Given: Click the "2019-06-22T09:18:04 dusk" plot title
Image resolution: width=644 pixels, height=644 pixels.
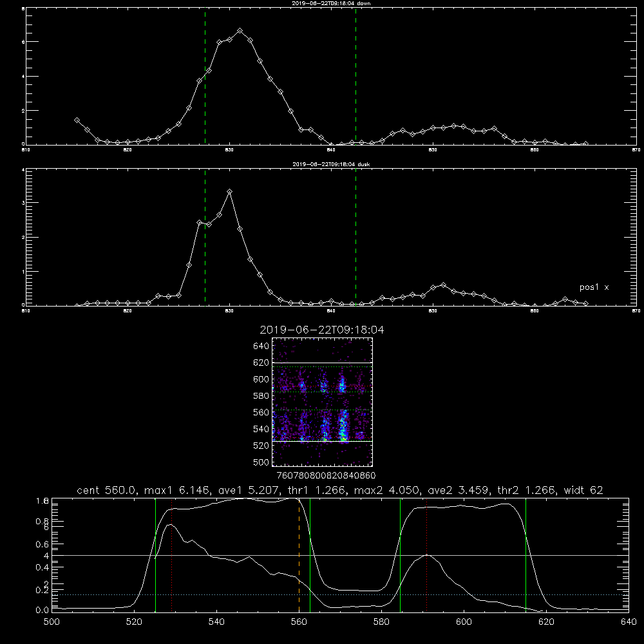Looking at the screenshot, I should pyautogui.click(x=331, y=164).
